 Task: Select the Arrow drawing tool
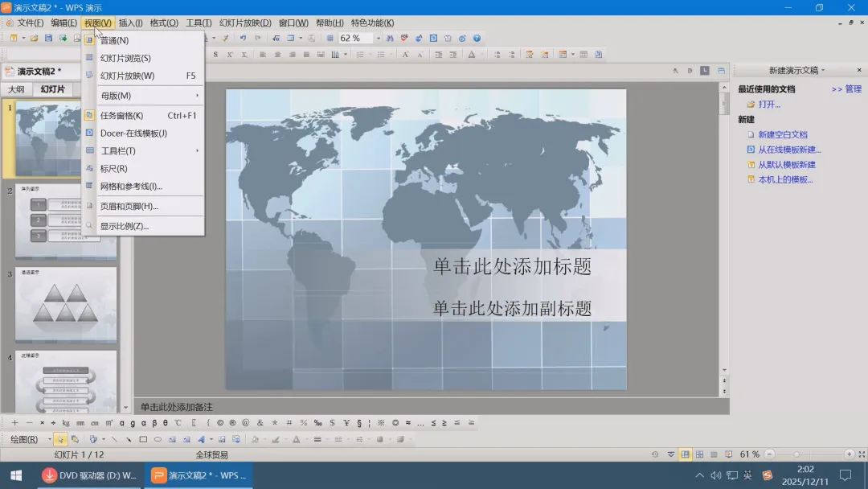(x=129, y=439)
